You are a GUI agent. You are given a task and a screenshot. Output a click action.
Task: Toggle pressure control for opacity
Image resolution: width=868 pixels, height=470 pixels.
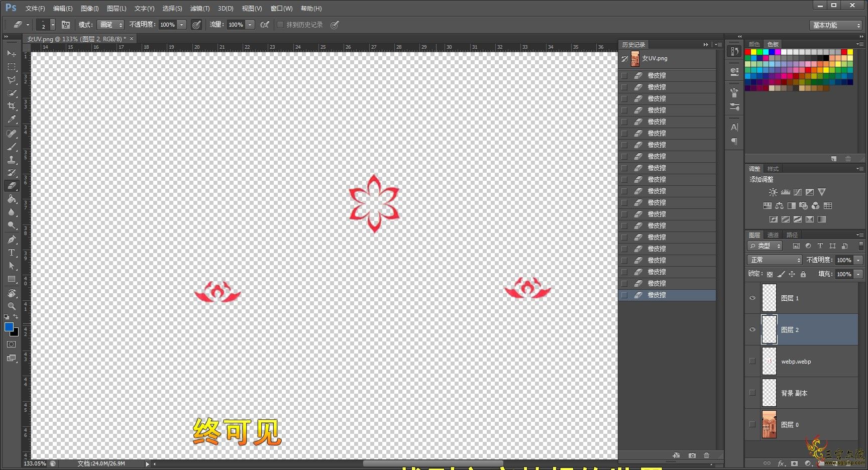click(196, 25)
